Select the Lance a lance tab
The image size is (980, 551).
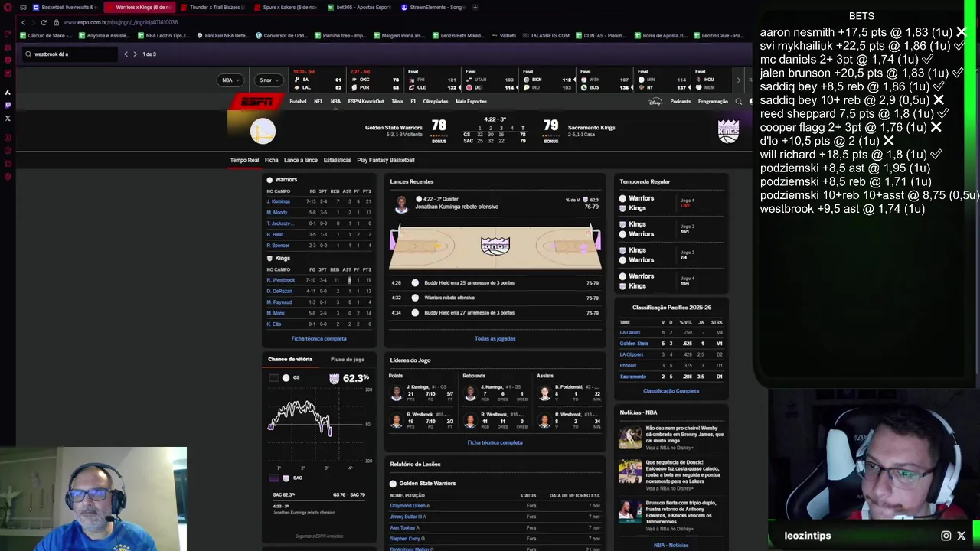point(300,160)
